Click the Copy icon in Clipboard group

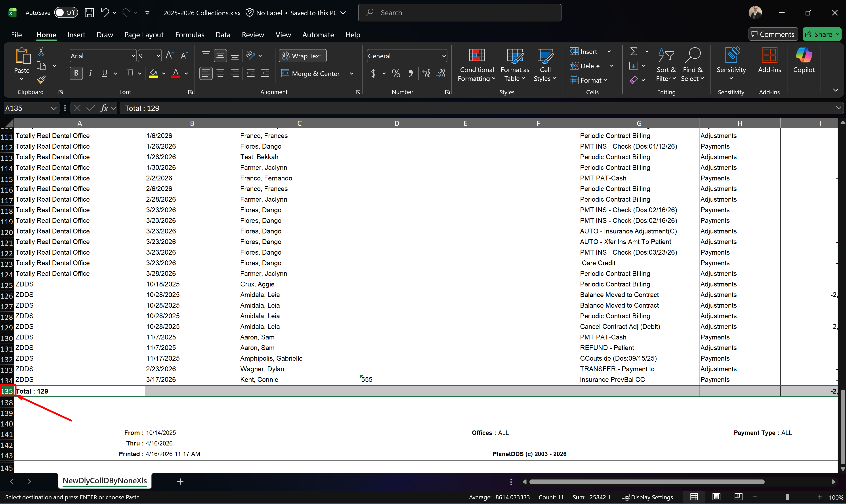coord(41,66)
